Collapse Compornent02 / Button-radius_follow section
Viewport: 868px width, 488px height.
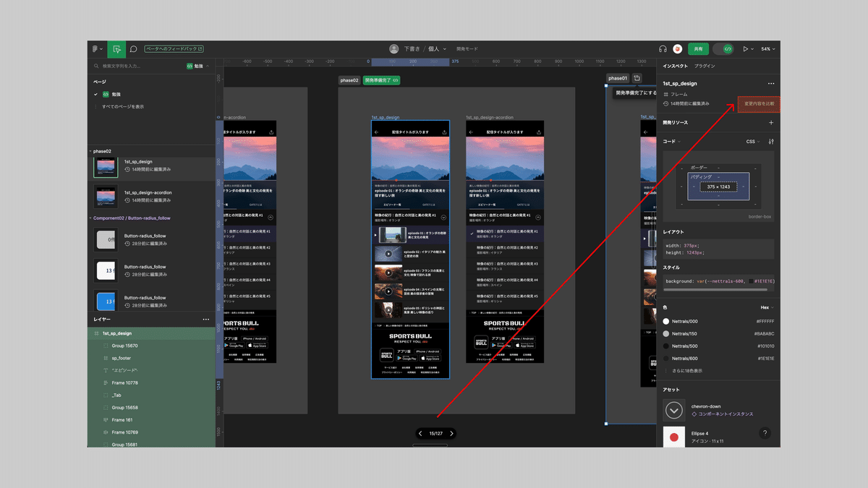pos(90,218)
